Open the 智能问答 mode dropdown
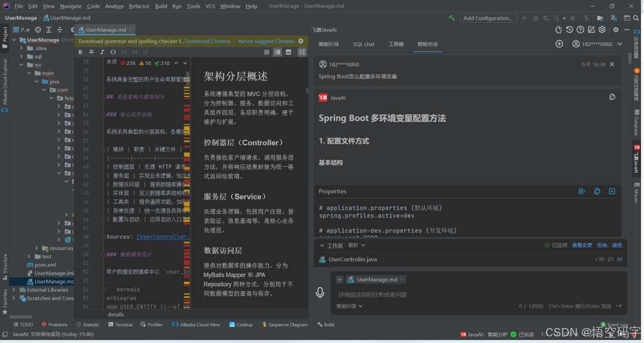644x343 pixels. coord(349,306)
